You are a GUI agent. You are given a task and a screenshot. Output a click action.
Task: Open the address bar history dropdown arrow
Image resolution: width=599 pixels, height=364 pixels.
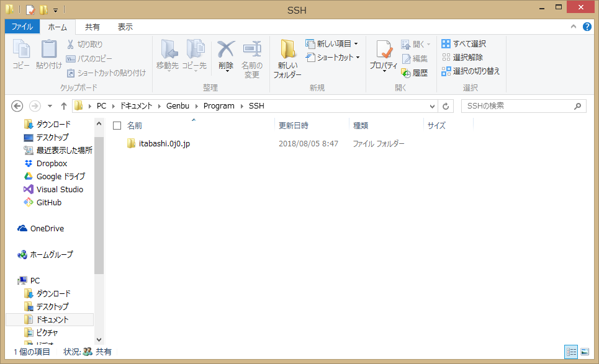pyautogui.click(x=433, y=106)
